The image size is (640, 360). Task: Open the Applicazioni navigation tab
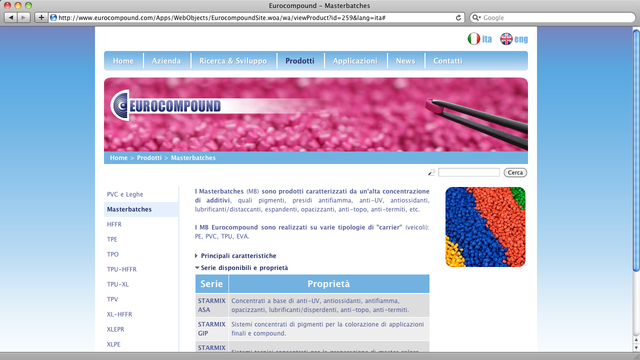pos(355,61)
